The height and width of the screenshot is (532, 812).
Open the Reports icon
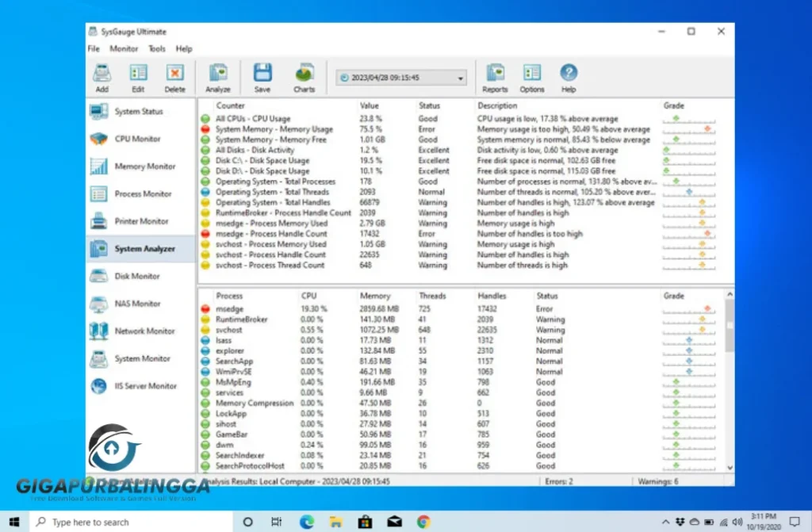tap(495, 77)
